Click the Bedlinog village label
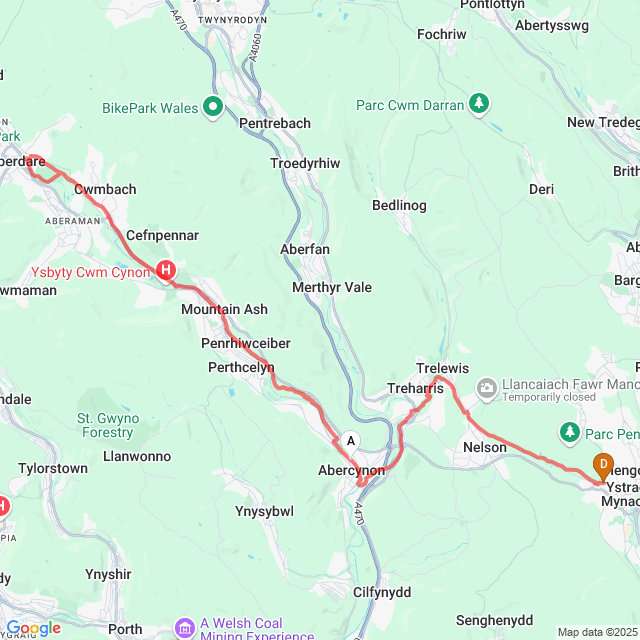Viewport: 640px width, 640px height. [399, 205]
